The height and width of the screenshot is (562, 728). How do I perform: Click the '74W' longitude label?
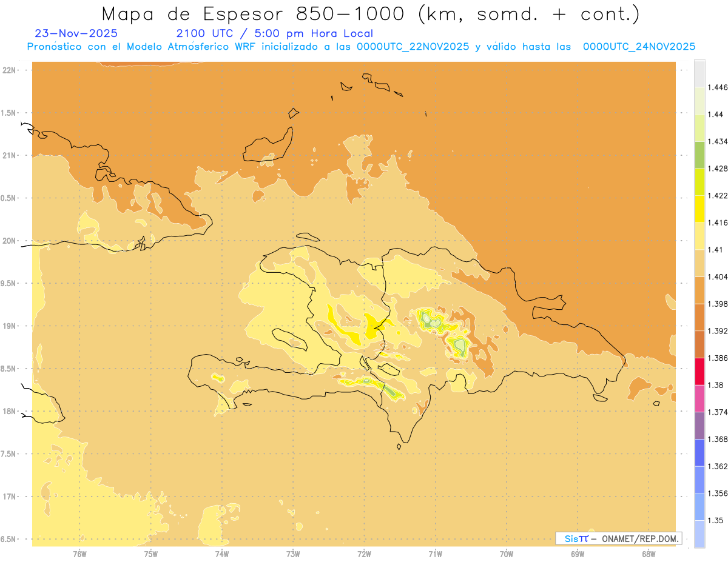222,554
